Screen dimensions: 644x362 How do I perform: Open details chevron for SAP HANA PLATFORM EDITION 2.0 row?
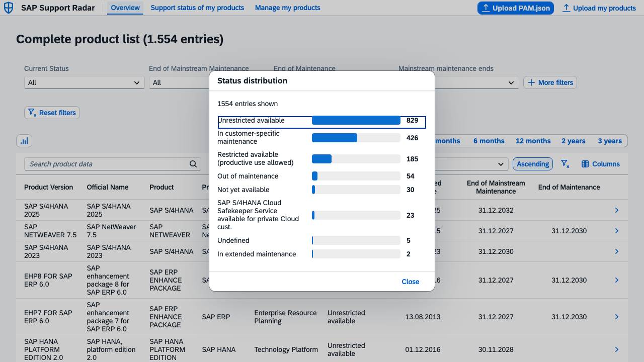point(617,349)
